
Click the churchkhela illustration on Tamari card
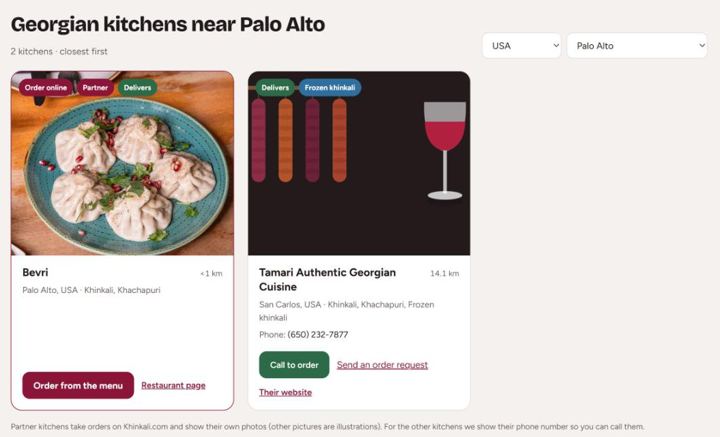[299, 140]
